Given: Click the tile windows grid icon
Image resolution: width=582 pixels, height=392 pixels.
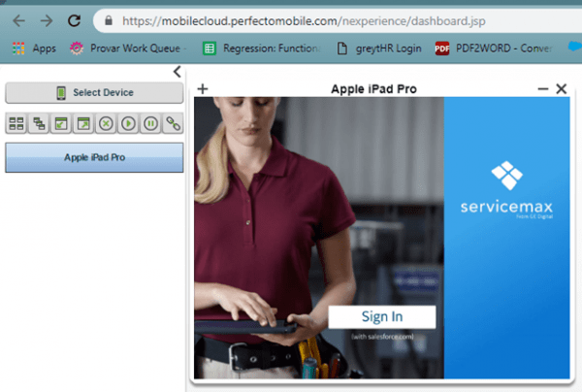Looking at the screenshot, I should coord(16,123).
